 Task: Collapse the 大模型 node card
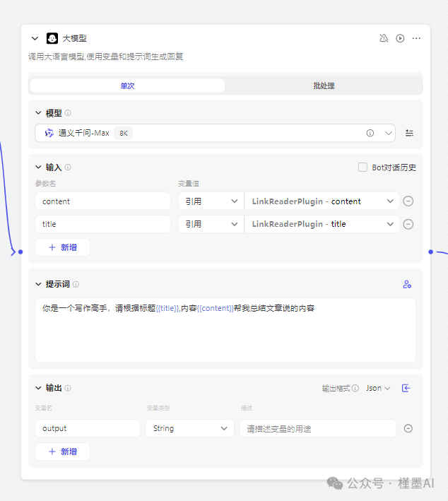click(35, 39)
